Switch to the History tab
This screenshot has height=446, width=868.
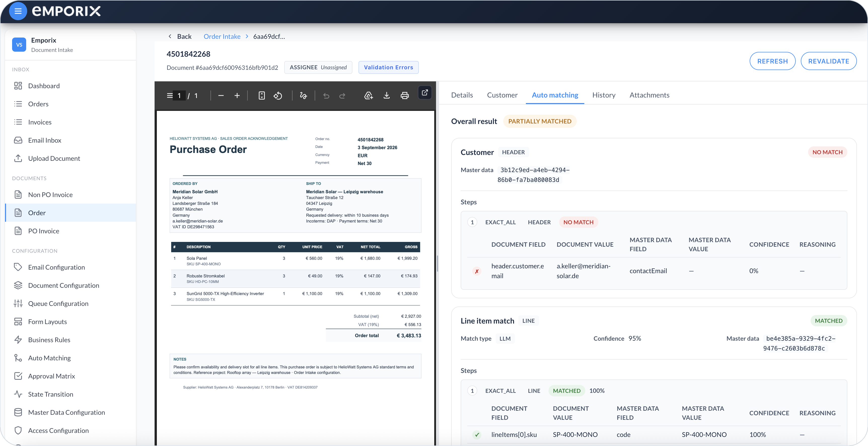(603, 95)
